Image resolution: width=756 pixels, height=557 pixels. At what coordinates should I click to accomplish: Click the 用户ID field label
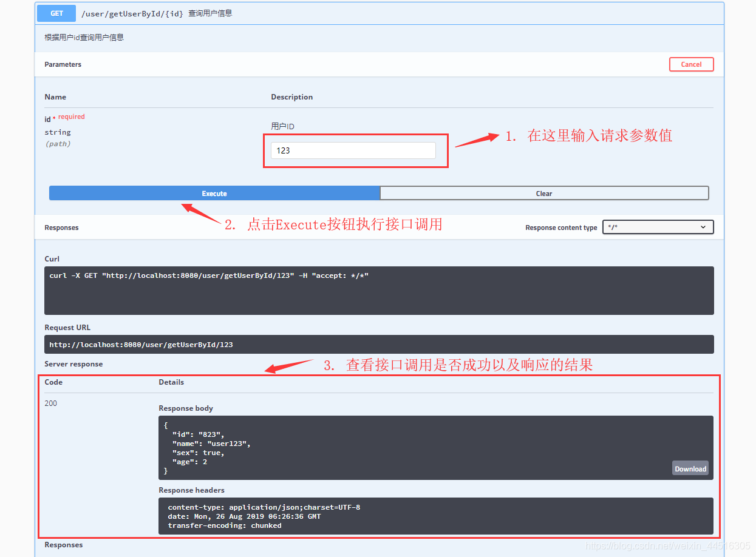click(282, 126)
